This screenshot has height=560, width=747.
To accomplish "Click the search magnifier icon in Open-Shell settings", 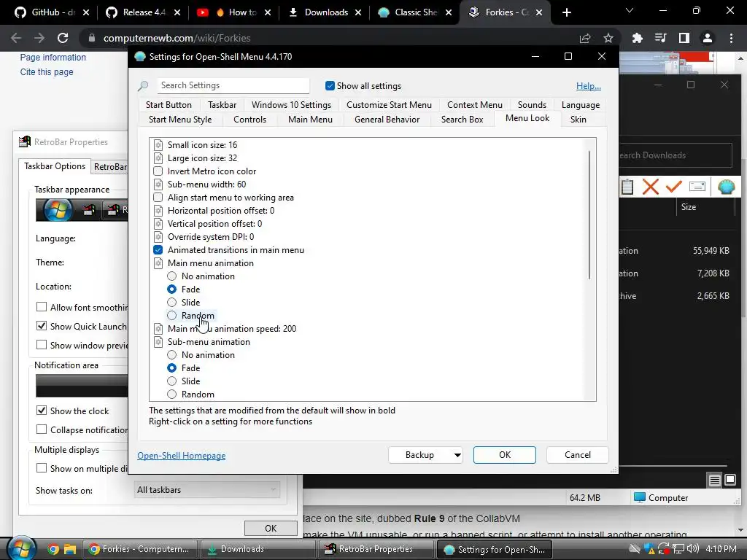I will coord(143,86).
